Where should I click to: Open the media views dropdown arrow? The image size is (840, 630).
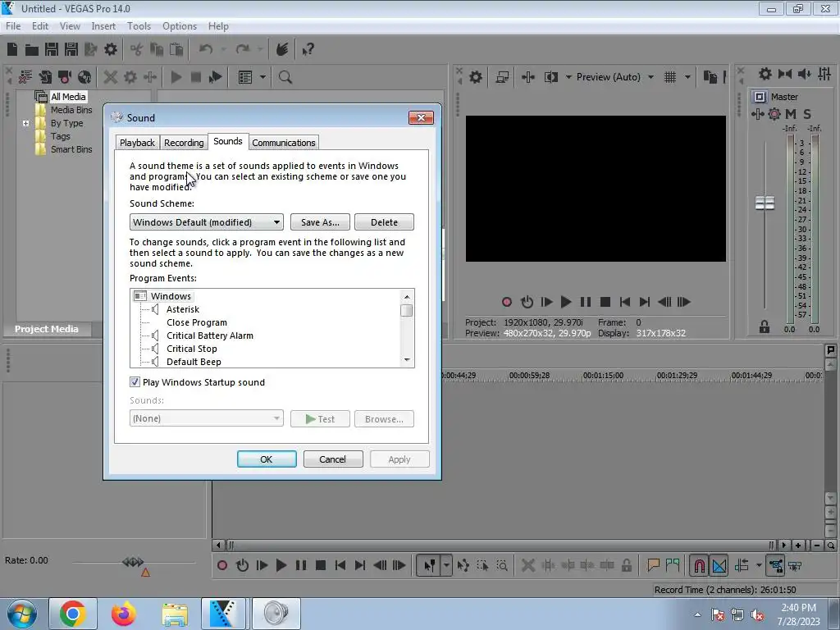263,77
